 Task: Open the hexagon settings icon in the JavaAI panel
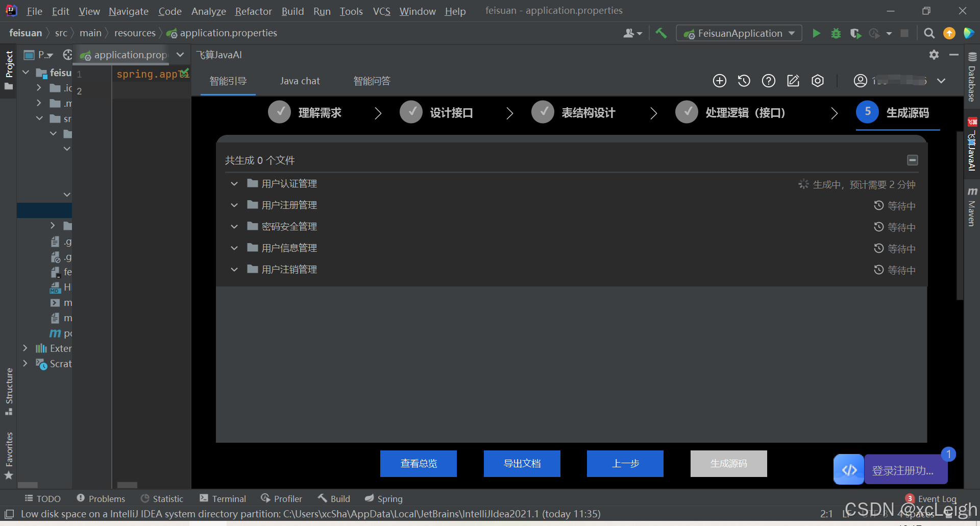tap(817, 81)
